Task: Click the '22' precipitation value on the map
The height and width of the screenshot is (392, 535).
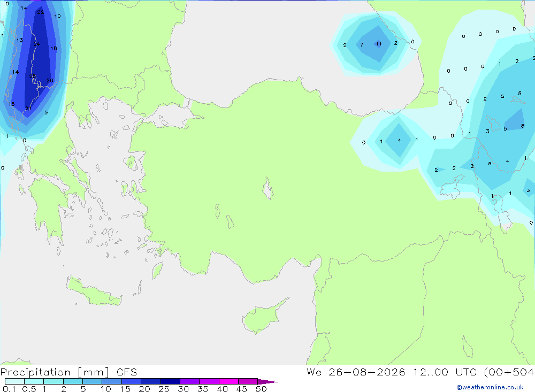Action: click(41, 12)
